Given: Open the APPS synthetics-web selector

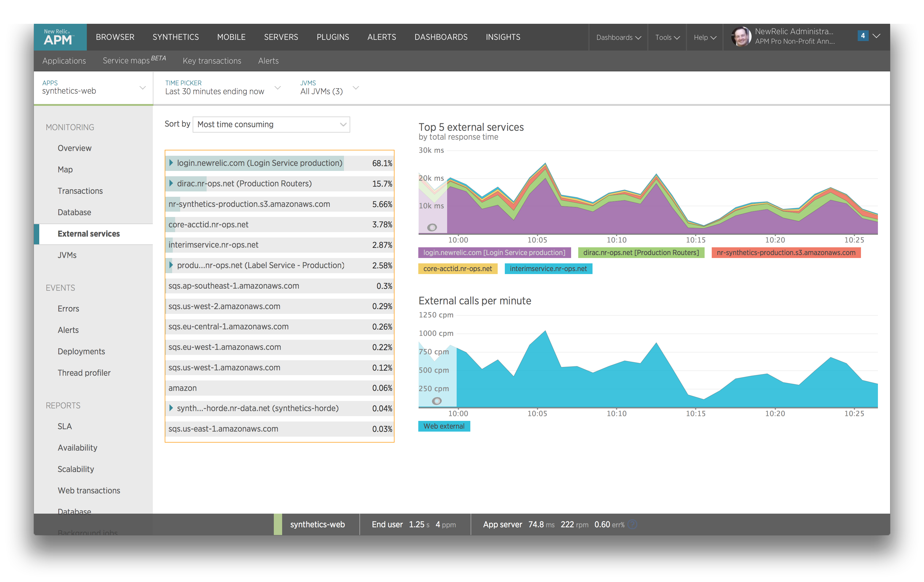Looking at the screenshot, I should click(x=93, y=88).
